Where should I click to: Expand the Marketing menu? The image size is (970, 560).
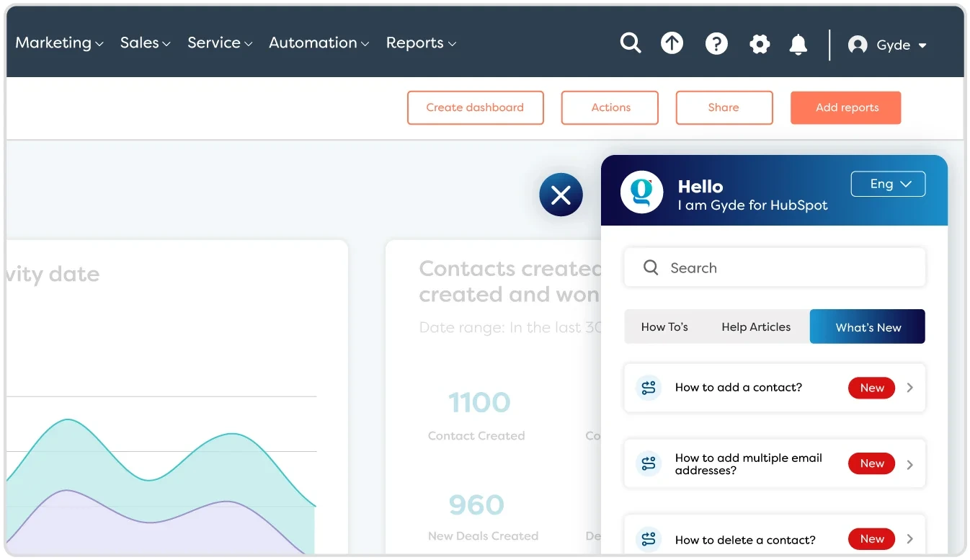pos(58,43)
